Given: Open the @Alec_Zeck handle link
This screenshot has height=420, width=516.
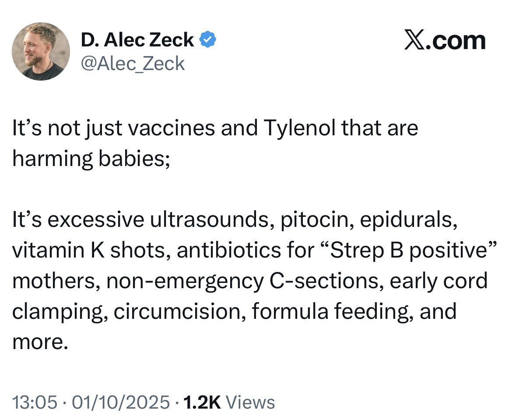Looking at the screenshot, I should coord(133,64).
